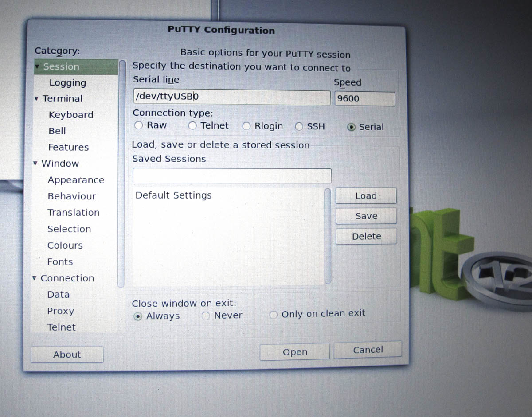Open the Proxy settings page

click(x=60, y=311)
